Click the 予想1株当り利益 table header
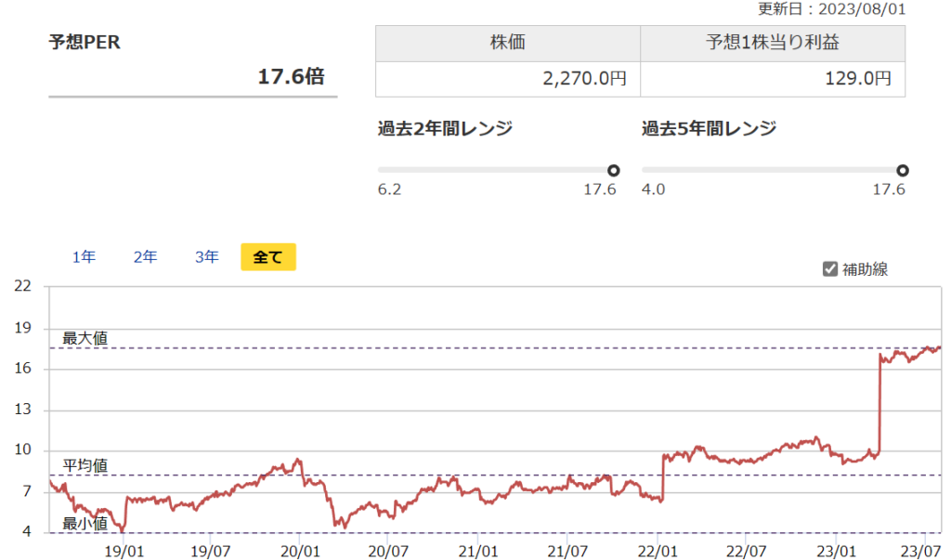The height and width of the screenshot is (560, 951). 773,43
